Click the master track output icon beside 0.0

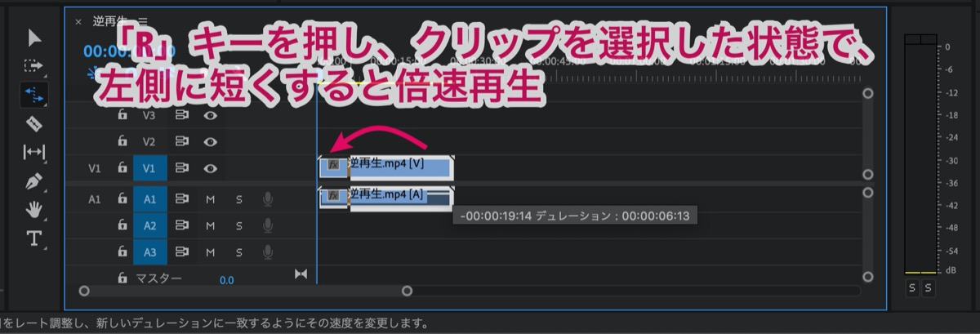tap(301, 274)
